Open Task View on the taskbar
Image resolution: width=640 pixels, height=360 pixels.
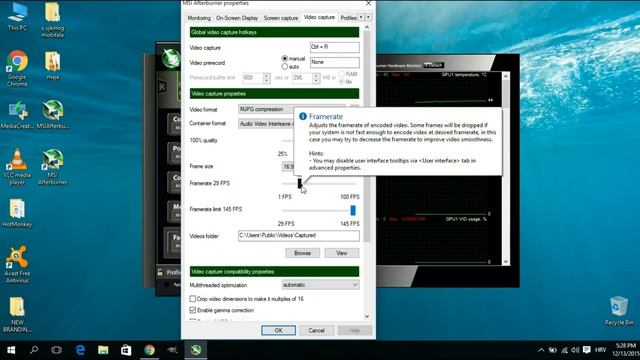click(x=57, y=350)
